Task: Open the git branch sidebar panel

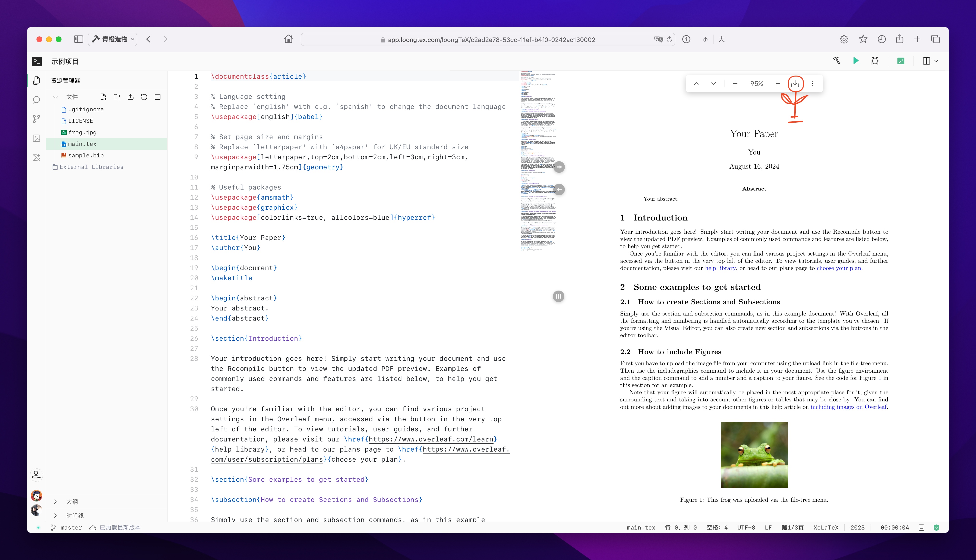Action: [37, 119]
